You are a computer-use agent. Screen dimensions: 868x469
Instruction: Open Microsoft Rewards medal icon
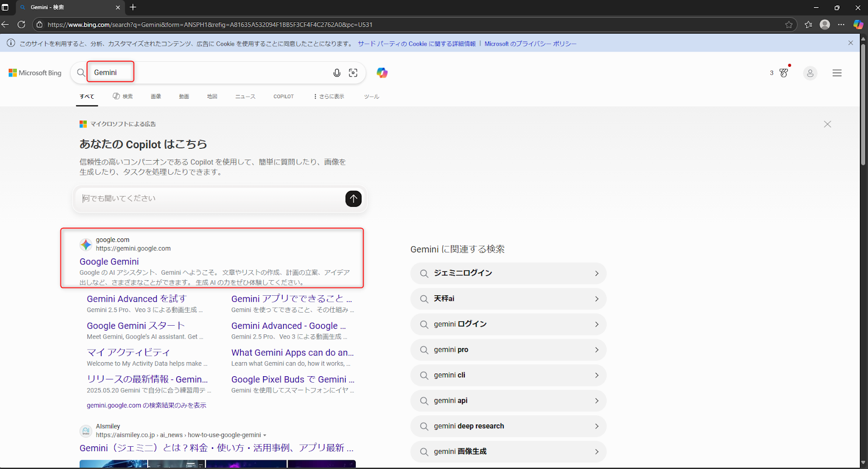783,72
